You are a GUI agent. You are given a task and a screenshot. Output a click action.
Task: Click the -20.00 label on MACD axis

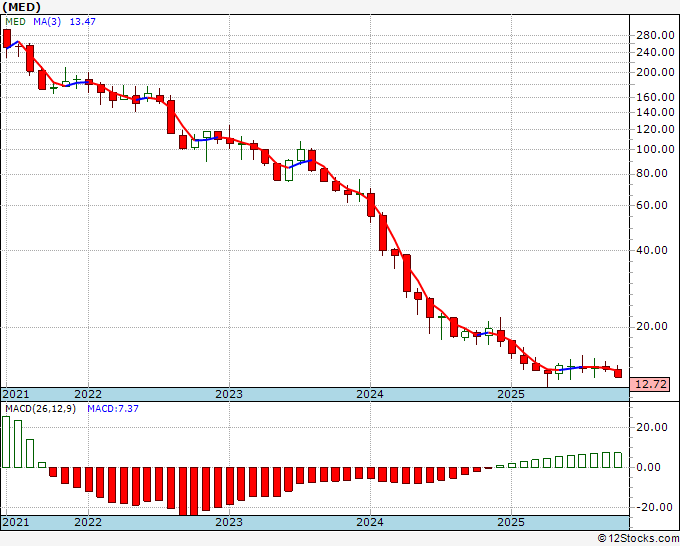click(655, 507)
